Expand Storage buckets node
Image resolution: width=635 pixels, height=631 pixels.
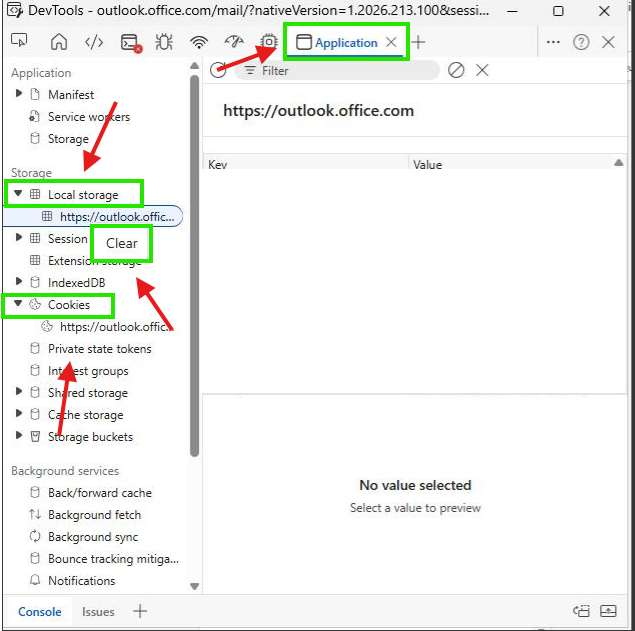[18, 435]
